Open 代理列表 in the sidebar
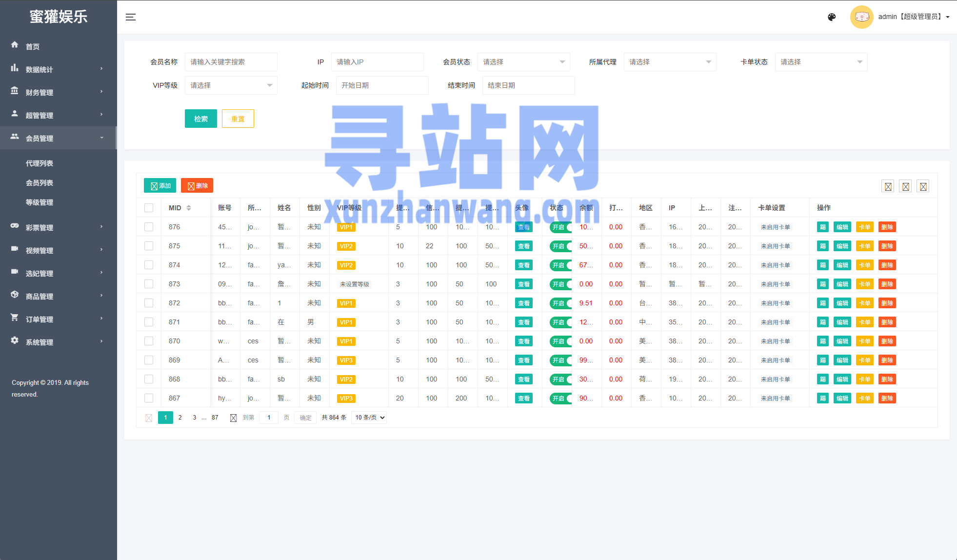 click(40, 163)
